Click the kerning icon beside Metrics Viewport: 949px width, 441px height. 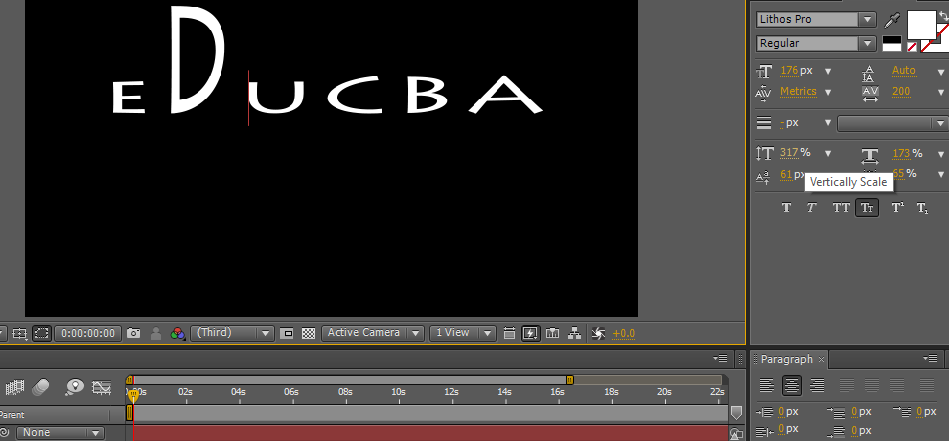pos(763,93)
